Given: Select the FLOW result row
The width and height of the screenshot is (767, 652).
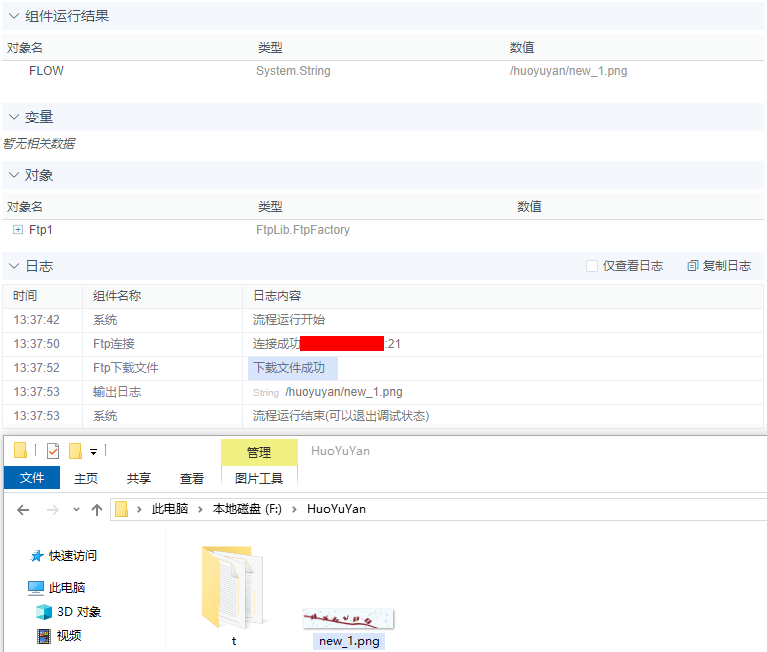Looking at the screenshot, I should pyautogui.click(x=383, y=71).
